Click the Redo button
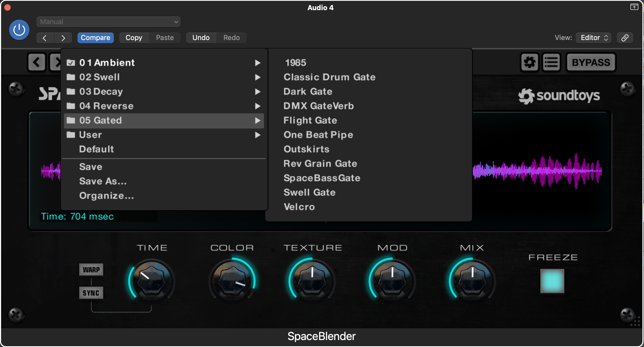The height and width of the screenshot is (347, 644). (231, 38)
